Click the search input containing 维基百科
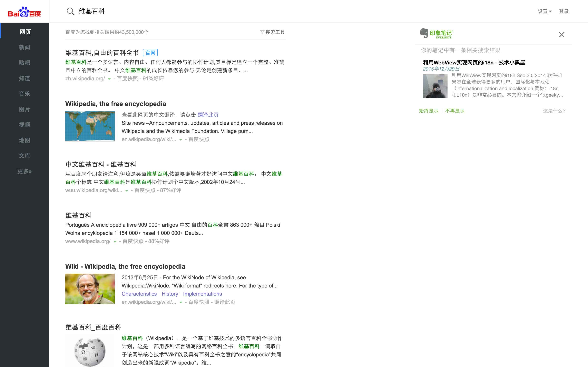 point(146,11)
